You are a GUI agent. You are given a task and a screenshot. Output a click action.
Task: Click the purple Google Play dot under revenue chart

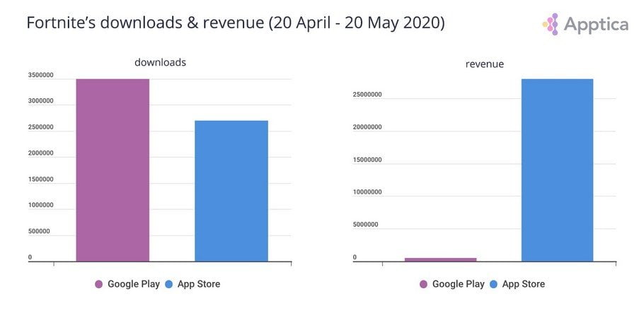423,284
